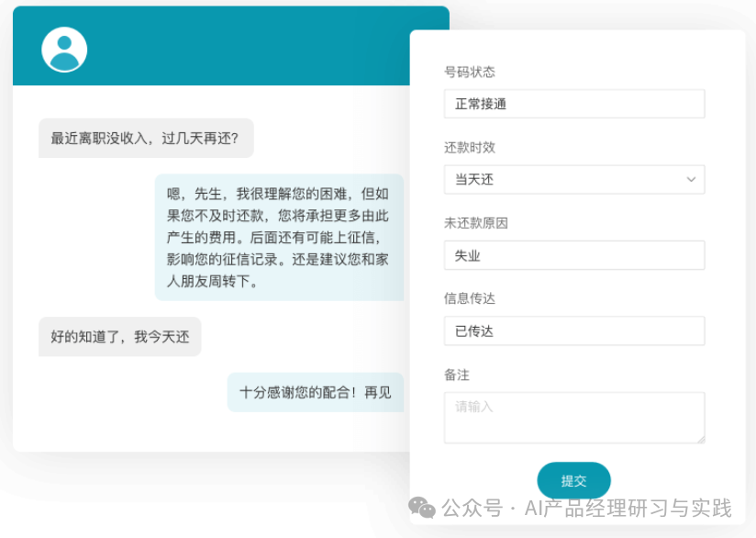Click the 号码状态 field with 正常接通
This screenshot has width=756, height=538.
pyautogui.click(x=574, y=104)
